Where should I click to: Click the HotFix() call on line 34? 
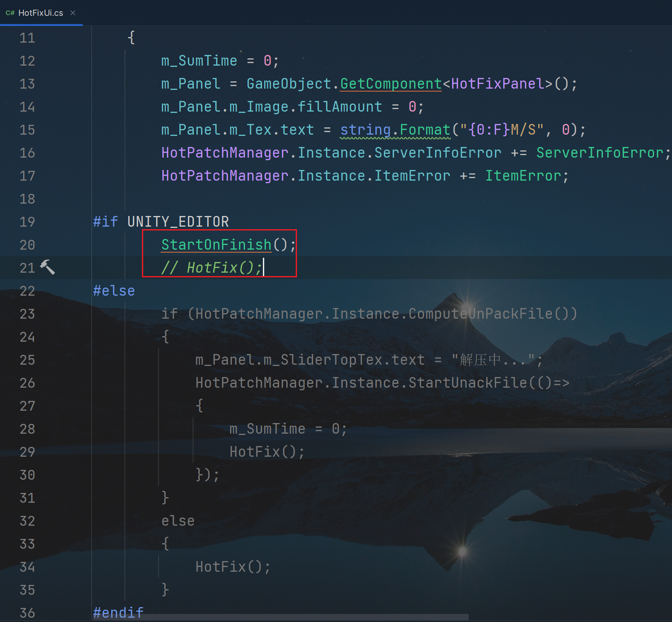point(229,567)
